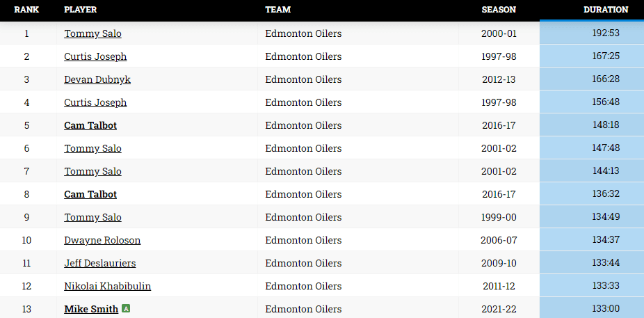Sort table by Duration column header

click(x=605, y=10)
